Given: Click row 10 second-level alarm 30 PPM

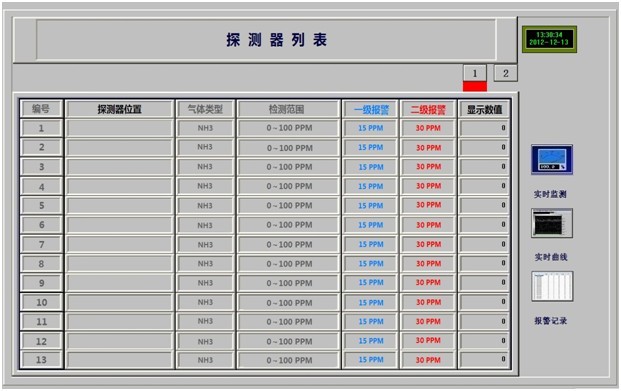Looking at the screenshot, I should pyautogui.click(x=428, y=302).
